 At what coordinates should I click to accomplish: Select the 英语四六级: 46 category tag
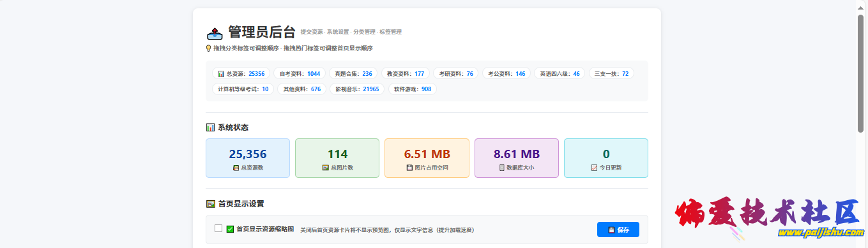[560, 73]
